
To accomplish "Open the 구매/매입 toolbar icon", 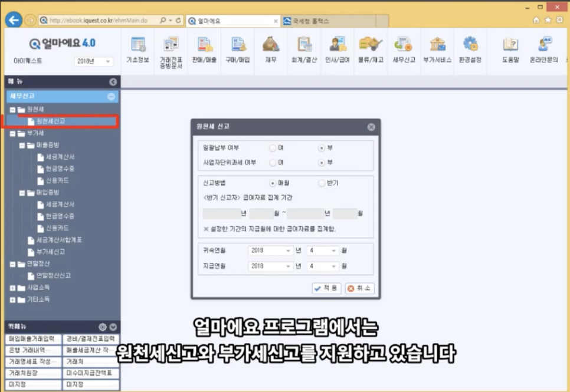I will (x=238, y=50).
